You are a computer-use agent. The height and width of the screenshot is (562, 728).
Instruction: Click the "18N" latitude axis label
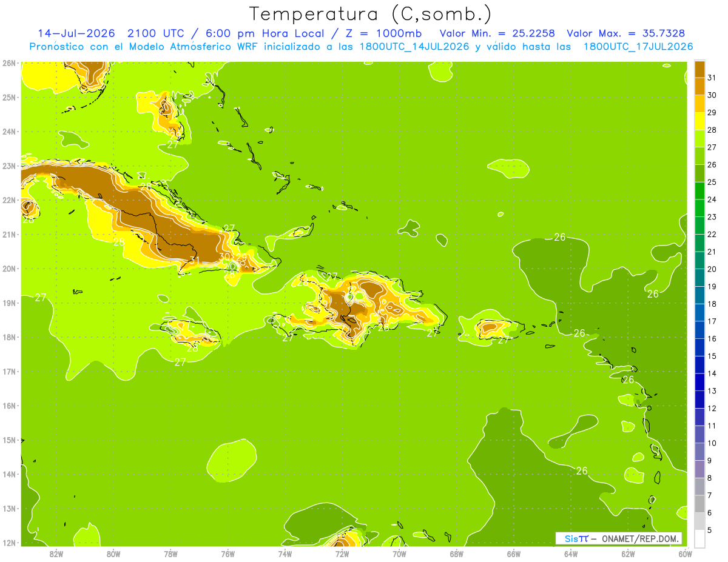coord(9,337)
